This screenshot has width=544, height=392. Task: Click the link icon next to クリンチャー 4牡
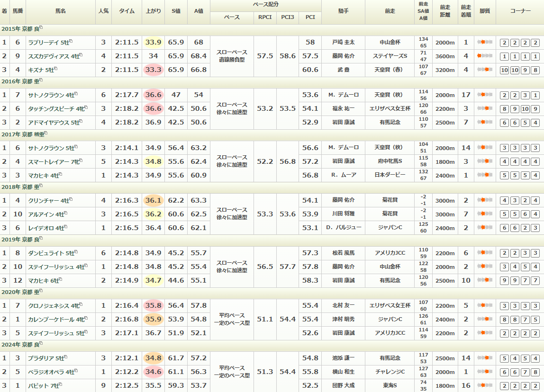click(71, 199)
